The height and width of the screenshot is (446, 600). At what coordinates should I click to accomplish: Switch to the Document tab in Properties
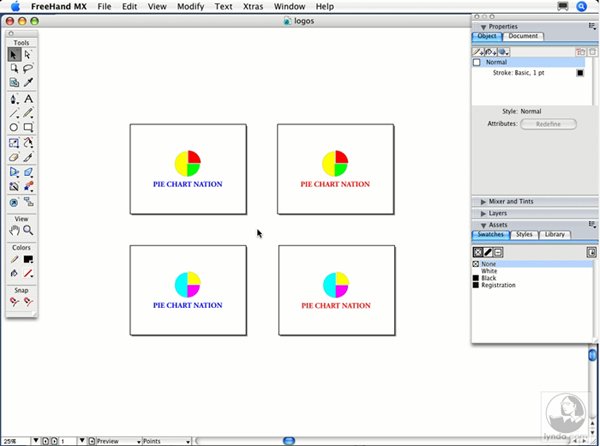tap(523, 36)
